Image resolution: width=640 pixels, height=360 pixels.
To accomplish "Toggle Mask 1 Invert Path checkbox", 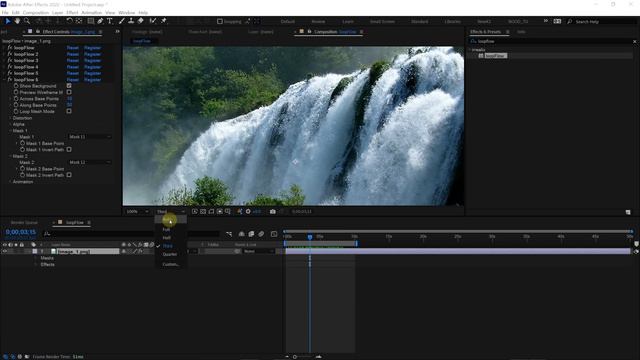I will click(69, 149).
